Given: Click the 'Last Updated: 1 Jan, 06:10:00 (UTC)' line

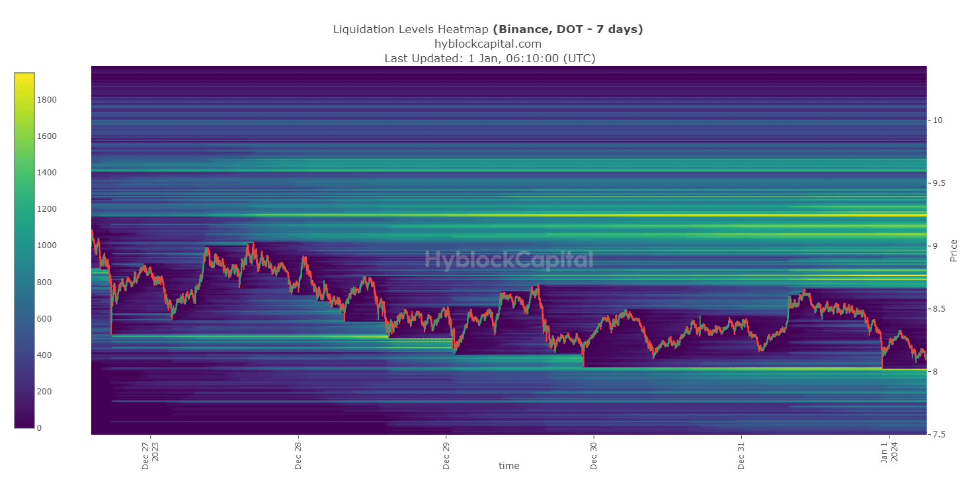Looking at the screenshot, I should click(x=490, y=58).
